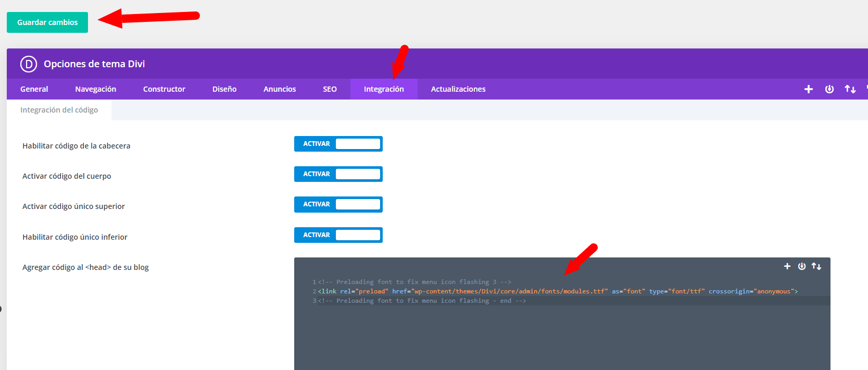Toggle Activar código del cuerpo switch

coord(338,174)
